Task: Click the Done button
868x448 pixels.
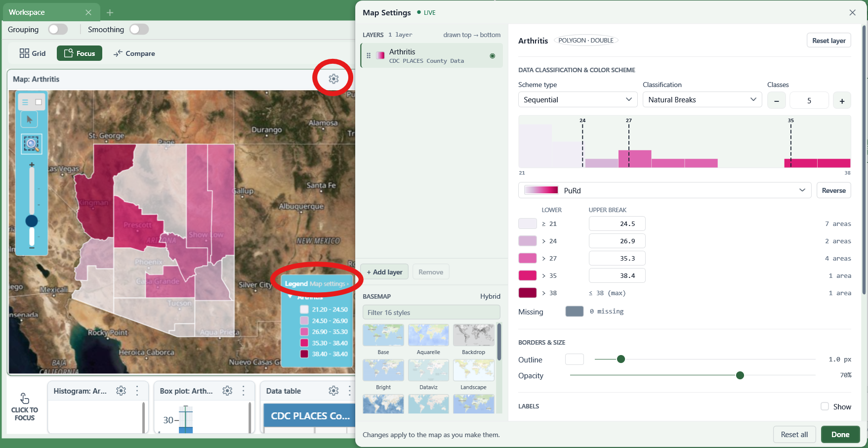Action: (x=840, y=434)
